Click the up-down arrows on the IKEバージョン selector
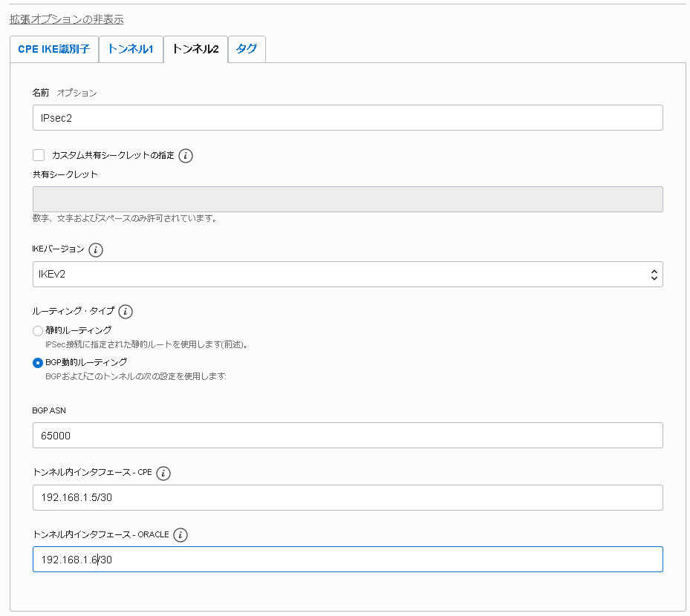This screenshot has height=616, width=690. click(654, 275)
